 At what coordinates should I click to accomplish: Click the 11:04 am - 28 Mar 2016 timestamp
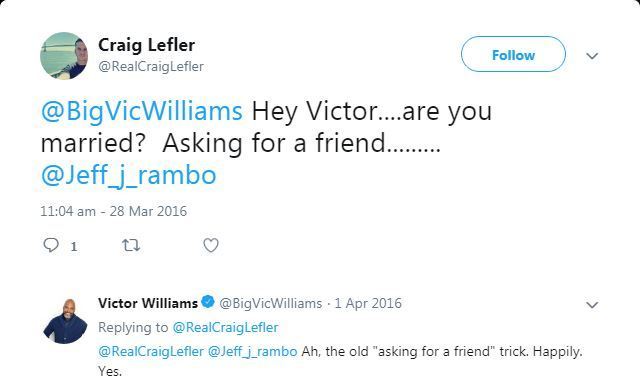[113, 211]
